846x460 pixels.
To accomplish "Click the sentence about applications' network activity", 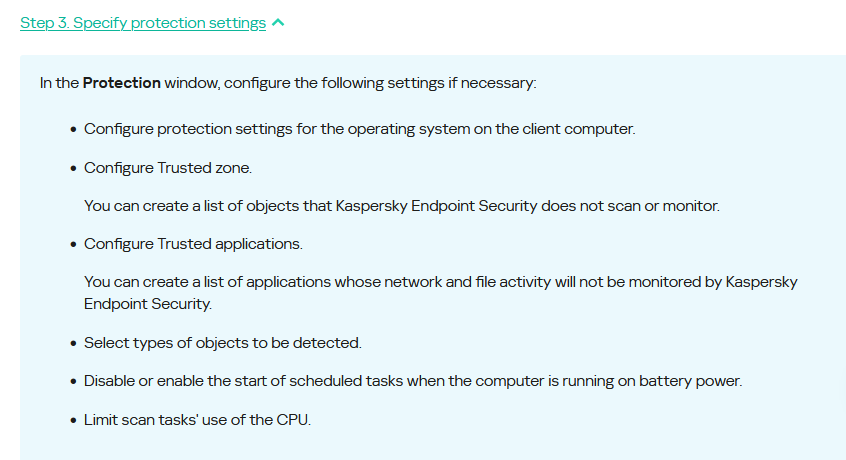I will (440, 283).
